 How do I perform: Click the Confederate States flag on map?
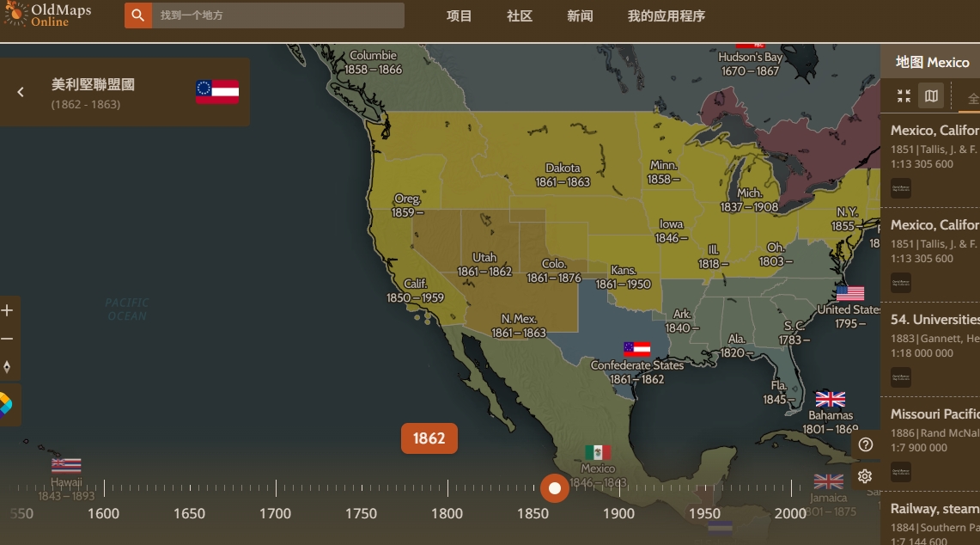pyautogui.click(x=637, y=348)
